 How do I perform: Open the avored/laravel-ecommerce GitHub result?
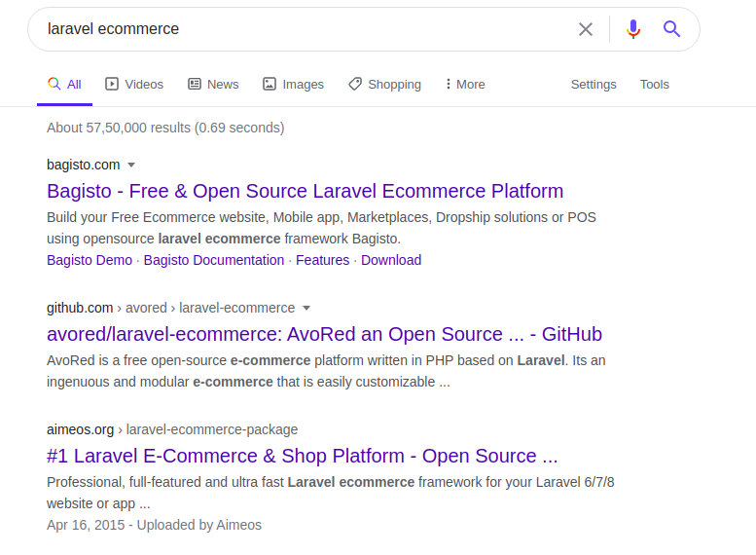coord(324,334)
